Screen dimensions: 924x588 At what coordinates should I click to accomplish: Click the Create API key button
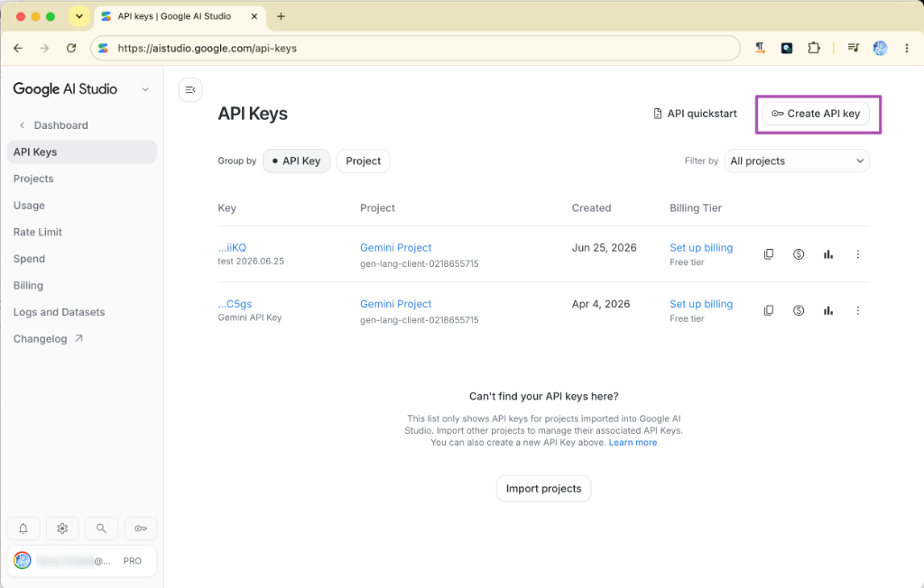(816, 114)
